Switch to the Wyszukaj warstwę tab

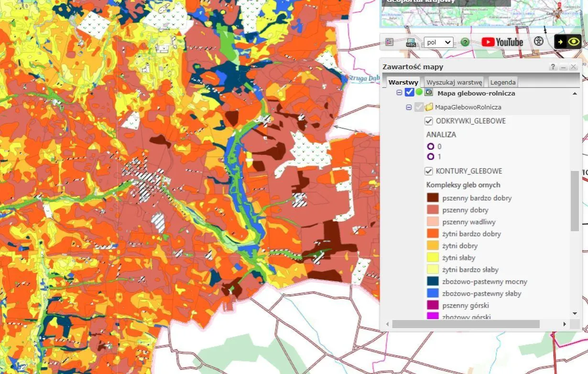(453, 82)
